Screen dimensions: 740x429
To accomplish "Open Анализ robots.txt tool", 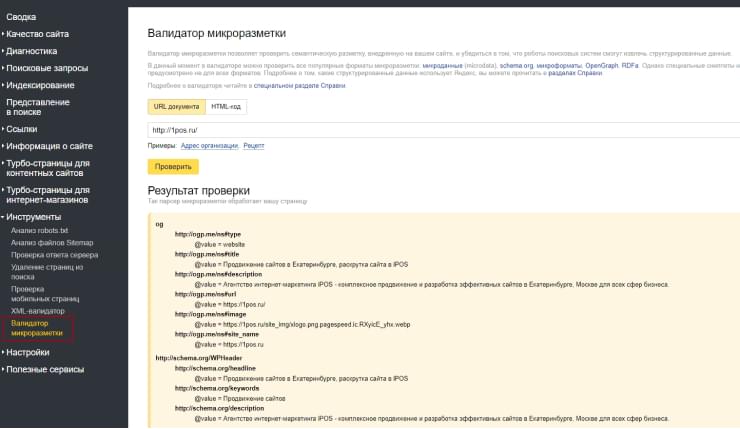I will [39, 230].
